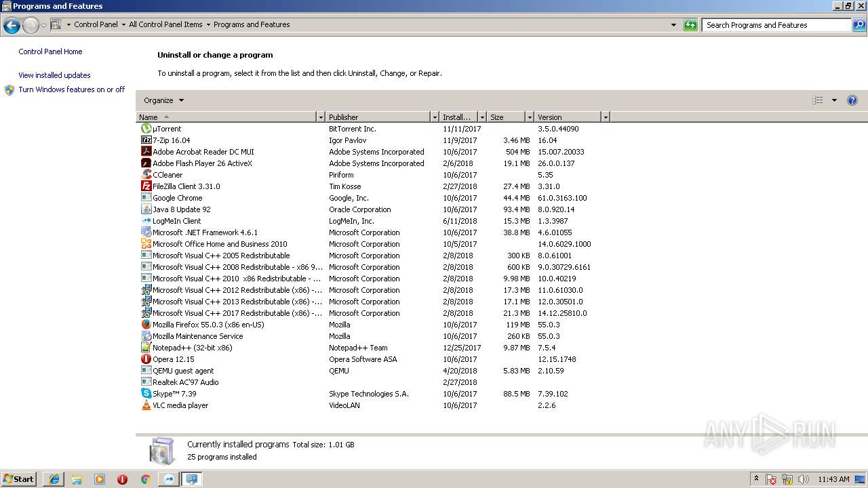The height and width of the screenshot is (488, 868).
Task: Click Adobe Acrobat Reader DC MUI icon
Action: pos(146,152)
